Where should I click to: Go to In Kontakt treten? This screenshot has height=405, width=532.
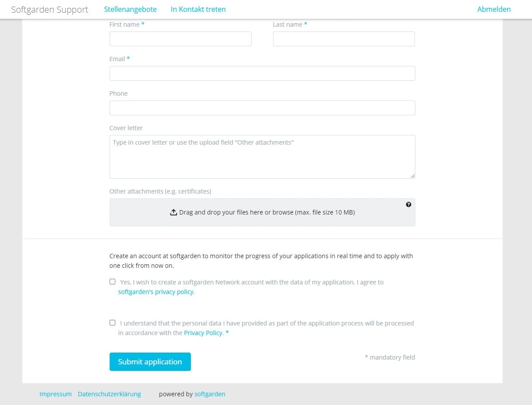point(198,9)
